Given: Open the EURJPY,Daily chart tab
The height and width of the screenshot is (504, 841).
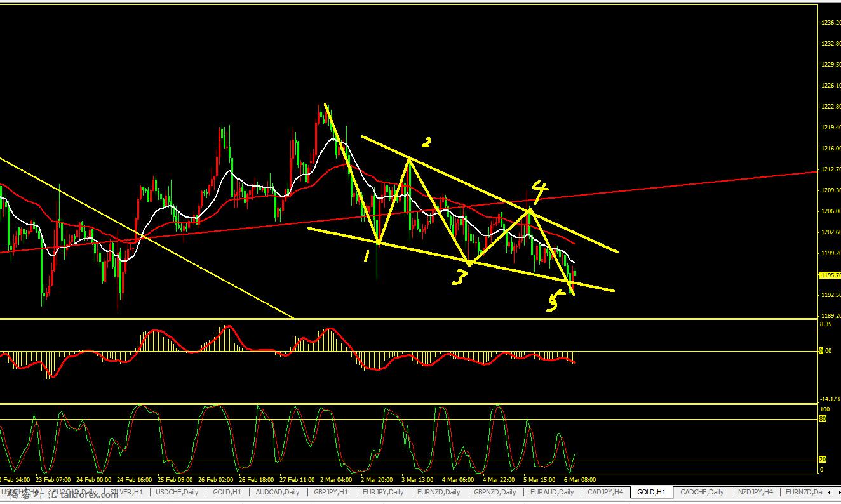Looking at the screenshot, I should [382, 492].
